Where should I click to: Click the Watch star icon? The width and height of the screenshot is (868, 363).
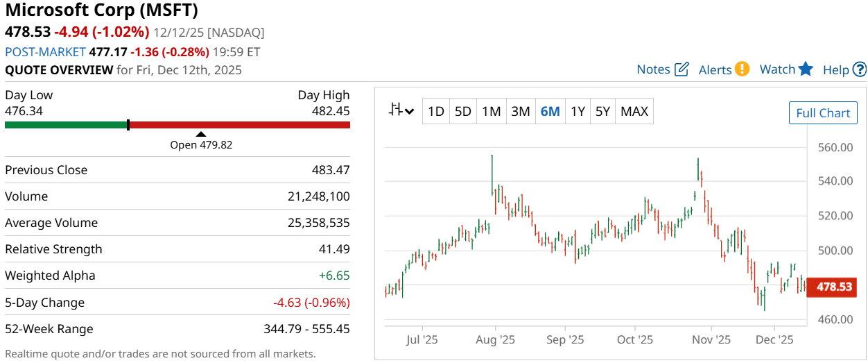pyautogui.click(x=805, y=69)
